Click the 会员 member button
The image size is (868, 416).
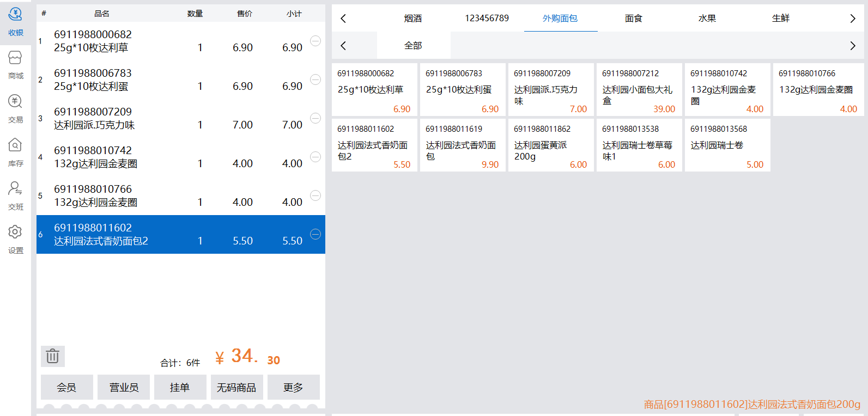click(67, 387)
